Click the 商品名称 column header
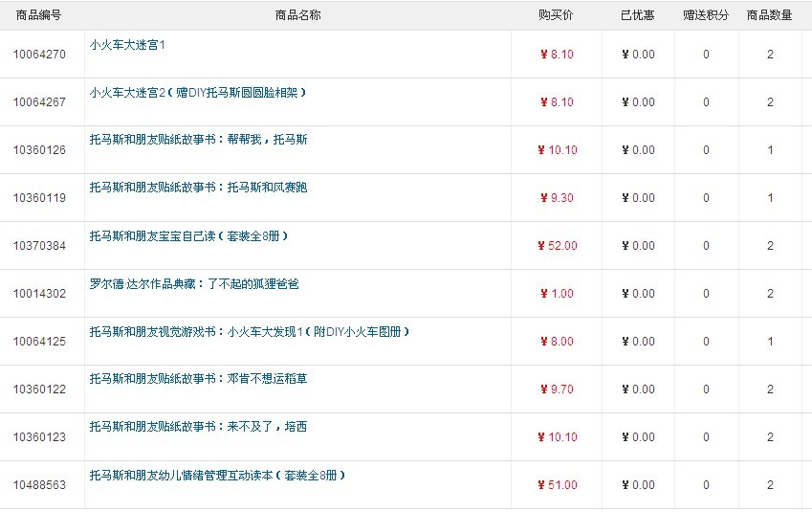The width and height of the screenshot is (812, 512). [297, 15]
